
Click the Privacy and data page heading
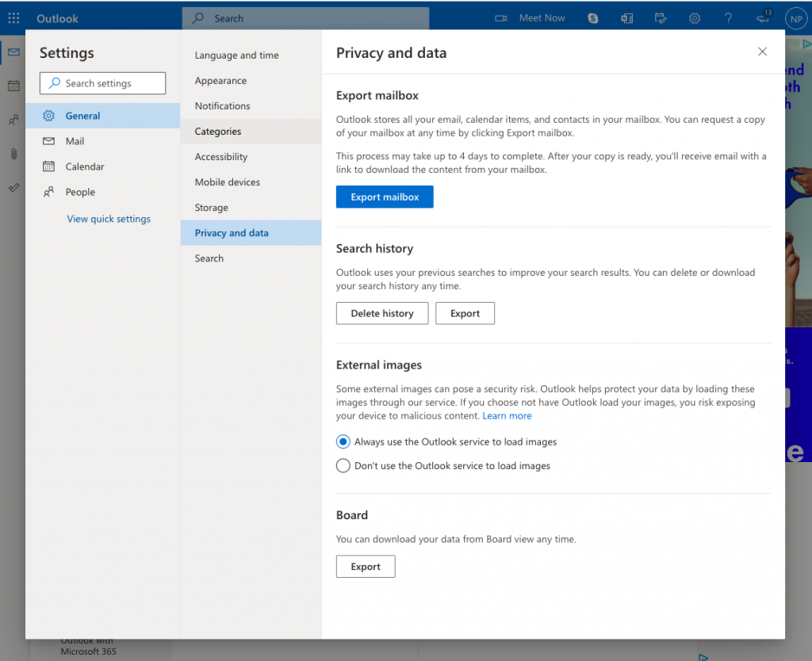(x=392, y=53)
